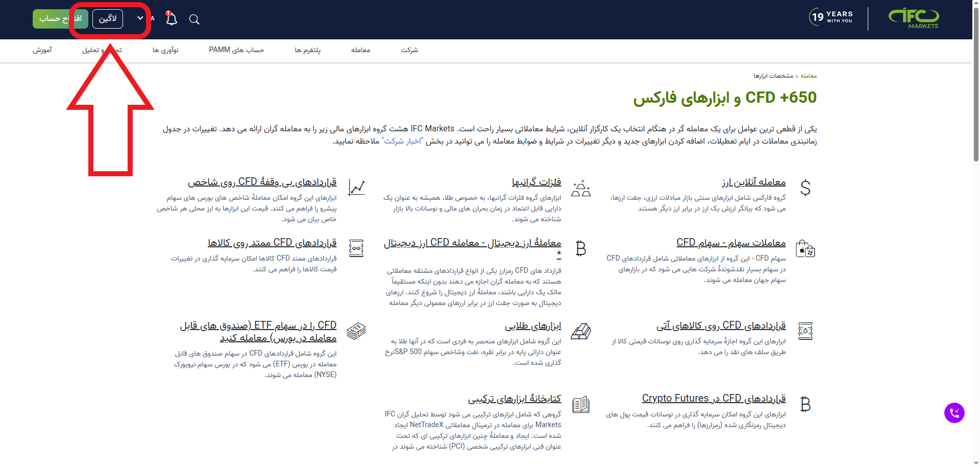980x466 pixels.
Task: Click the synthetic instruments library book icon
Action: click(580, 405)
